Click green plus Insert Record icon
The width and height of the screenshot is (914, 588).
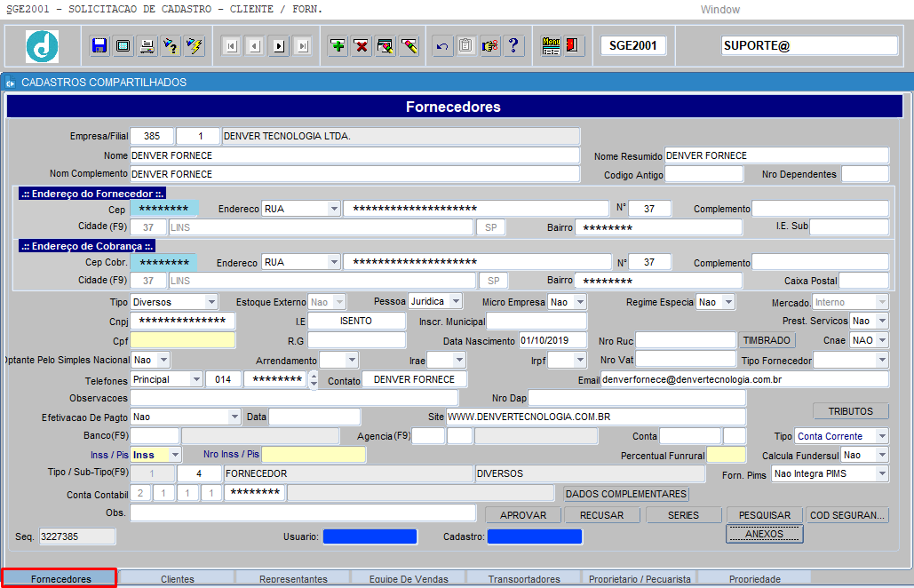coord(338,45)
